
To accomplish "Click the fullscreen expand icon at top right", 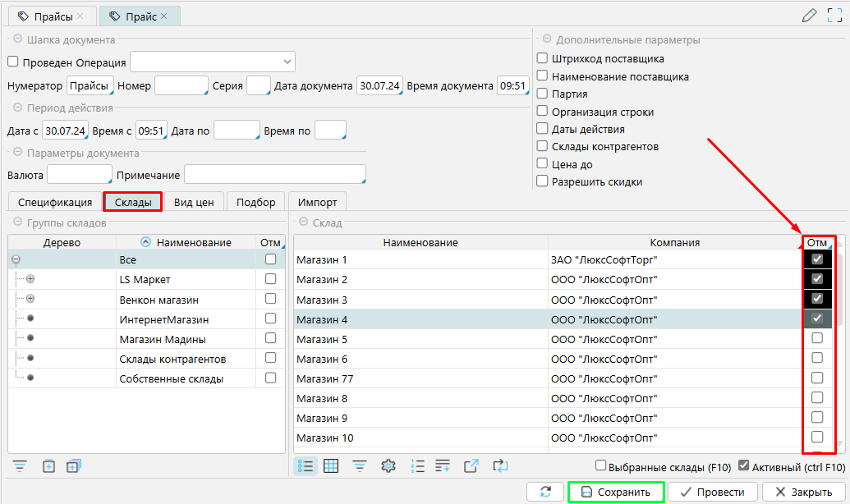I will coord(834,15).
